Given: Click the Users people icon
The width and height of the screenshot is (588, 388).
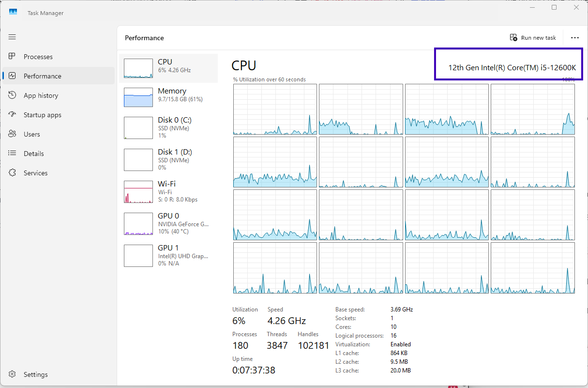Looking at the screenshot, I should tap(13, 134).
